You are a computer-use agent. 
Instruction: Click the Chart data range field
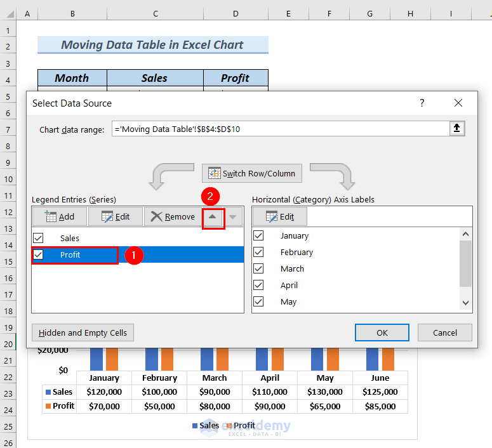click(281, 129)
